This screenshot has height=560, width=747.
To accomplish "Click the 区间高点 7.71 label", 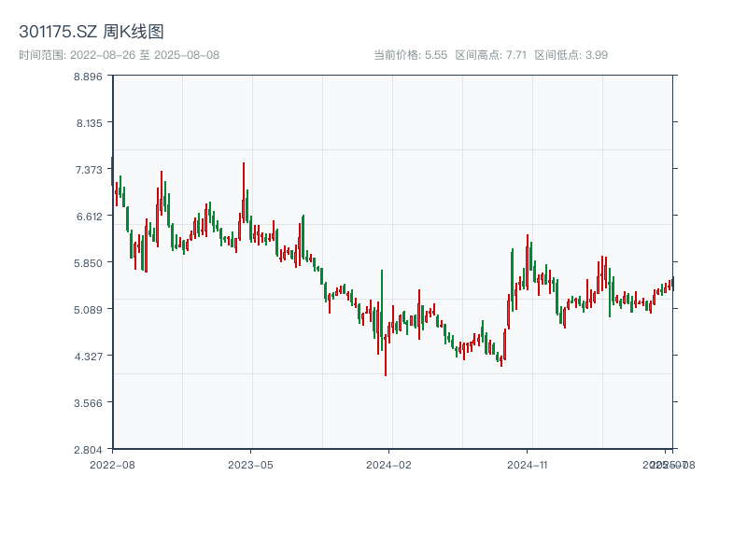I will (490, 55).
